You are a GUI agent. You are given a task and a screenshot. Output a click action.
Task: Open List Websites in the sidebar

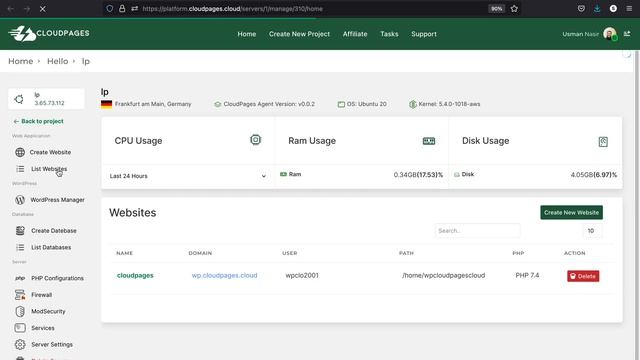(x=49, y=169)
